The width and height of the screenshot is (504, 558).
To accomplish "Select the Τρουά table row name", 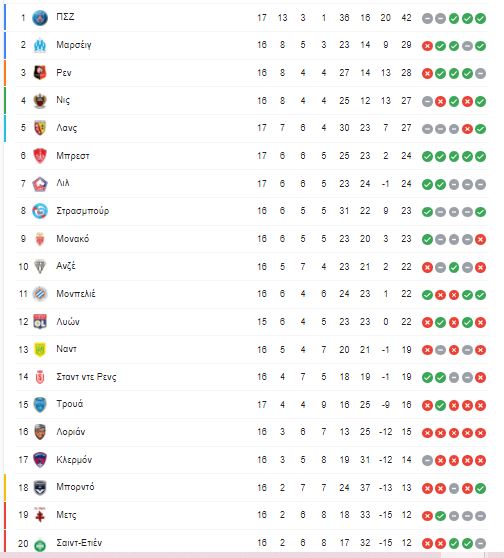I will [70, 404].
